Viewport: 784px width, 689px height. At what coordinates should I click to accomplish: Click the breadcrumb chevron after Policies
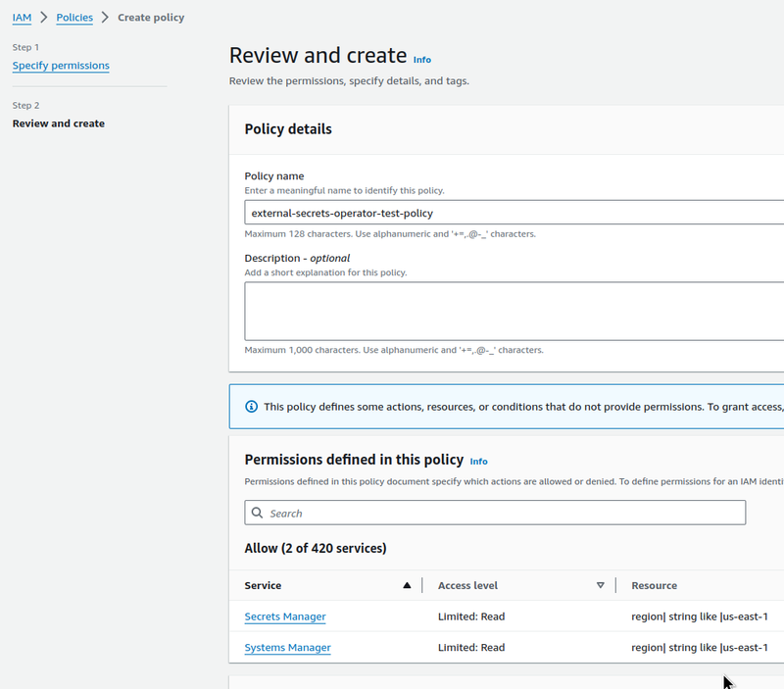click(105, 18)
